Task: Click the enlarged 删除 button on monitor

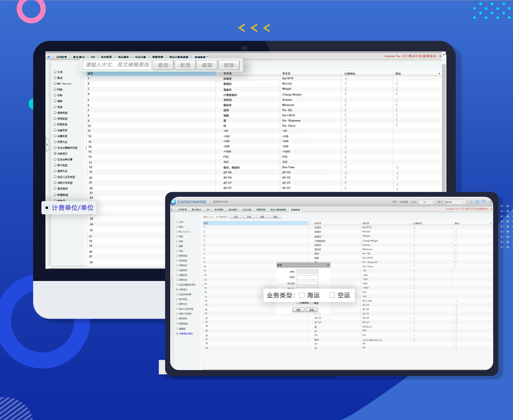Action: pyautogui.click(x=229, y=65)
